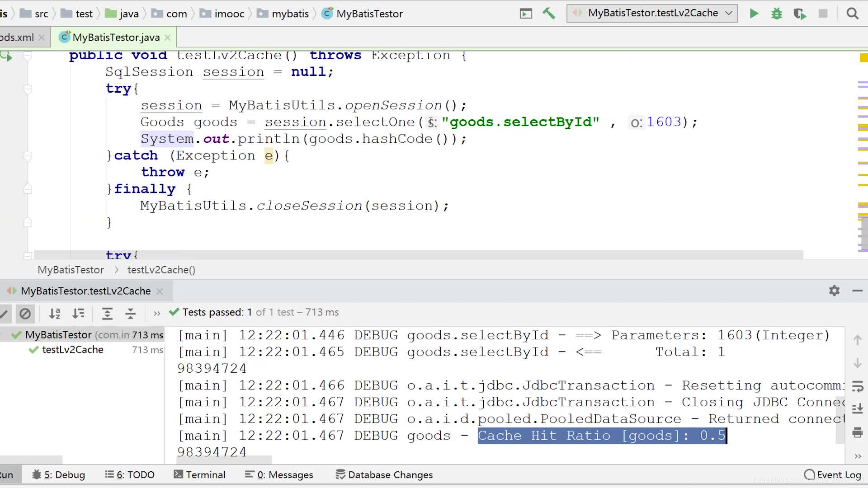This screenshot has height=488, width=868.
Task: Click mybatis folder in navigation bar
Action: click(283, 14)
